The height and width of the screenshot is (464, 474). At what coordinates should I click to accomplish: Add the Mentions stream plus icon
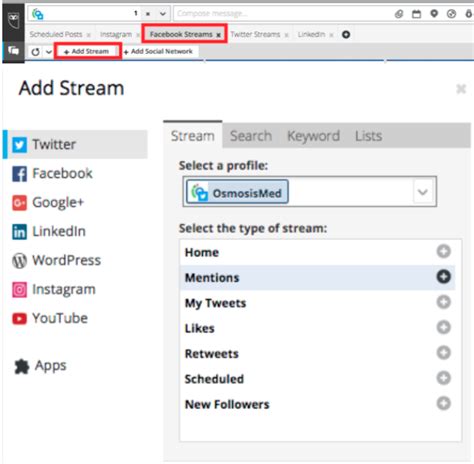pos(444,277)
